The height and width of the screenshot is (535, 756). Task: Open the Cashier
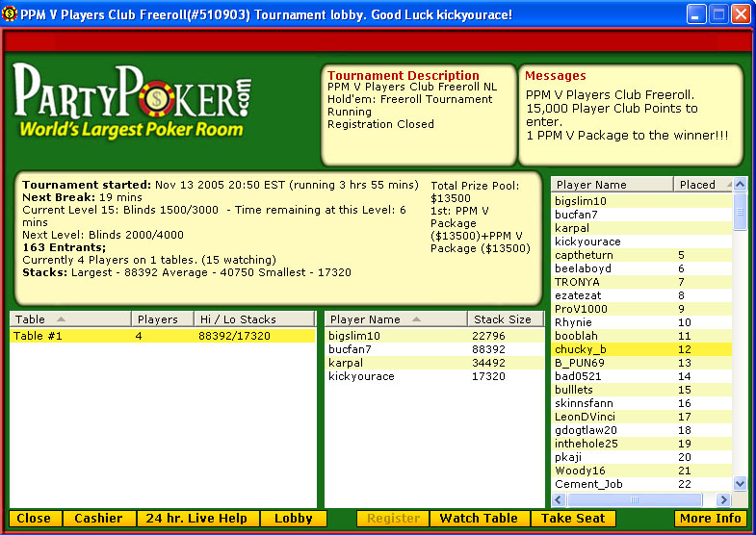pyautogui.click(x=98, y=519)
